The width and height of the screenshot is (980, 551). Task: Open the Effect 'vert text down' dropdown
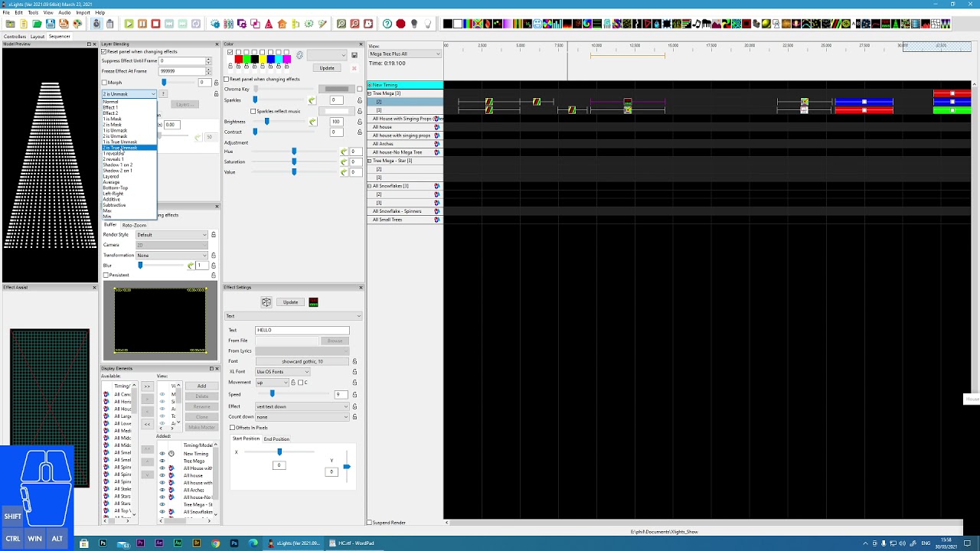(302, 406)
